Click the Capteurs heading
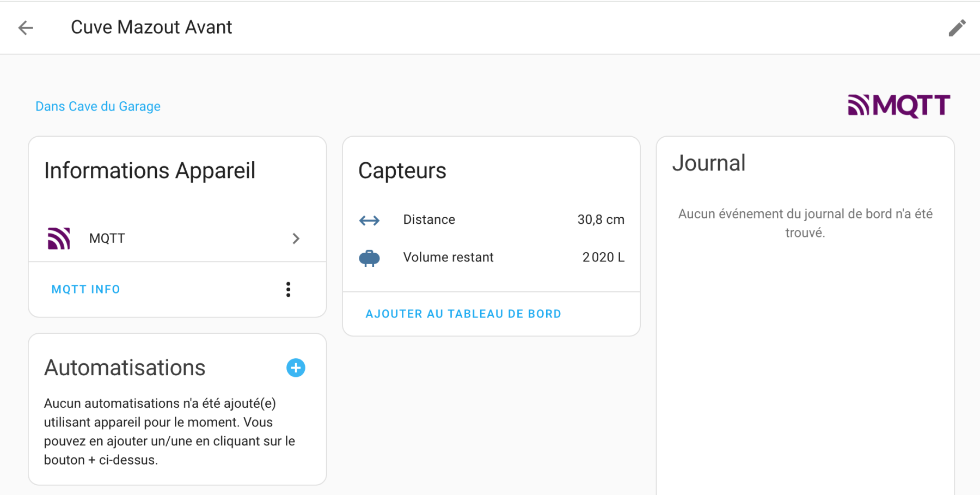 click(402, 171)
